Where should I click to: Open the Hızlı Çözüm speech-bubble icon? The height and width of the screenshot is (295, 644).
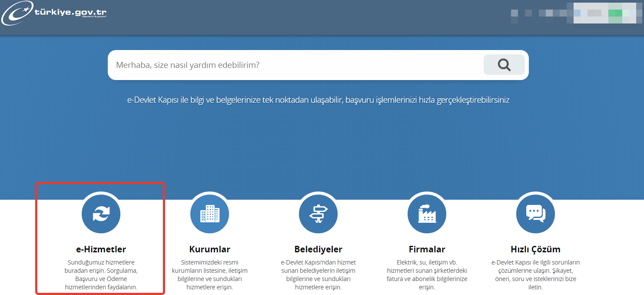[x=535, y=214]
